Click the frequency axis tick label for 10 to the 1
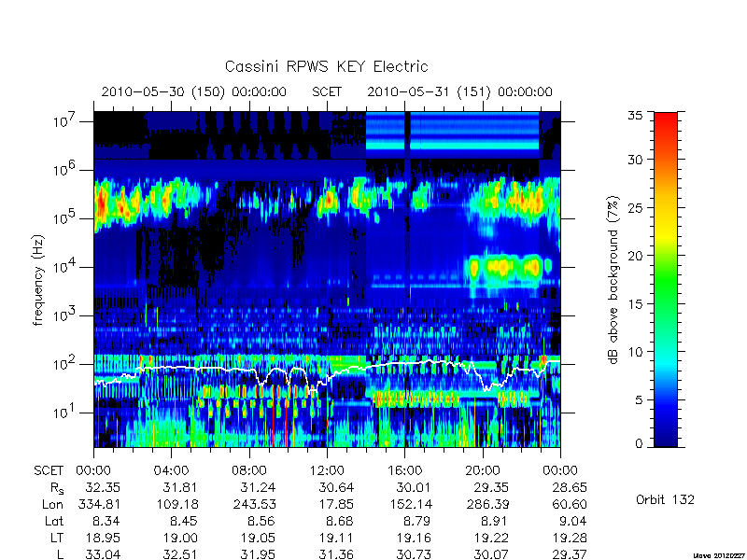The image size is (747, 560). pos(65,412)
